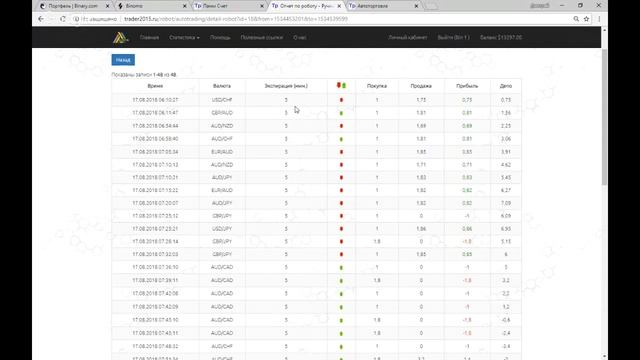The width and height of the screenshot is (640, 360).
Task: Click the zoom magnifier icon in address bar
Action: (576, 19)
